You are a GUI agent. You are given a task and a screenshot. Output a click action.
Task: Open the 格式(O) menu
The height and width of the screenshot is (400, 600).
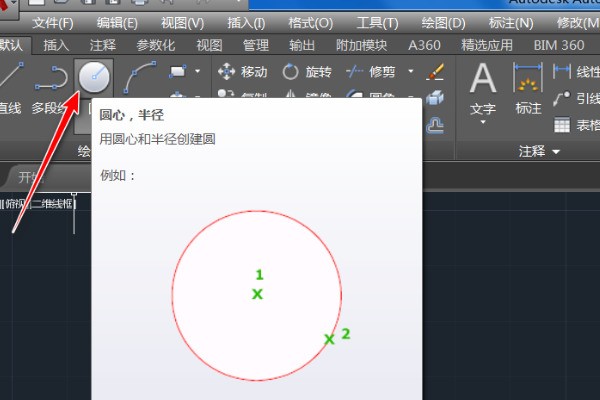pyautogui.click(x=312, y=22)
